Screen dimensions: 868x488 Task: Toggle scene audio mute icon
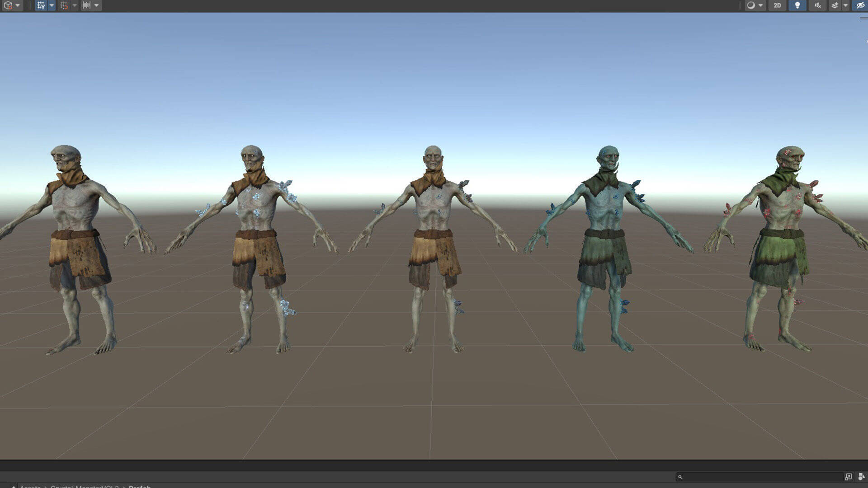pyautogui.click(x=817, y=5)
